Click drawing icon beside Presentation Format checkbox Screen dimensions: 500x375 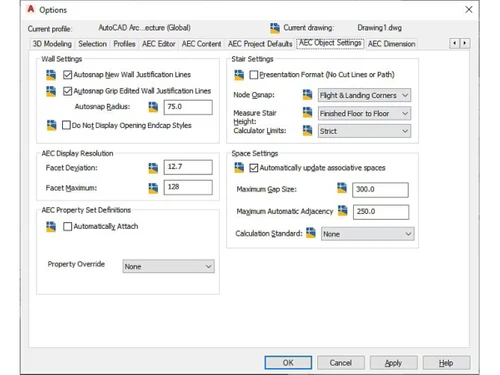point(239,75)
